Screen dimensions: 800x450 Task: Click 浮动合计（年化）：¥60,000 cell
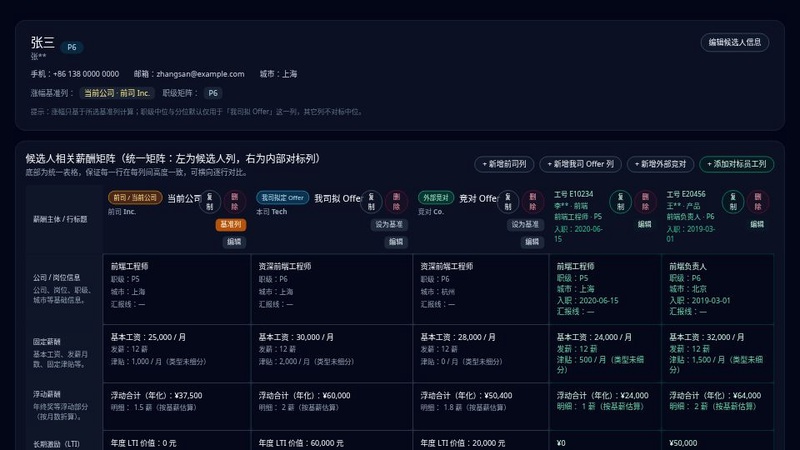332,406
